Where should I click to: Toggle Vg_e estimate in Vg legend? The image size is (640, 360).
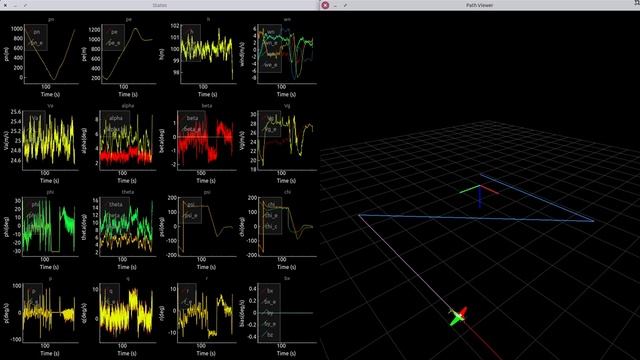270,129
